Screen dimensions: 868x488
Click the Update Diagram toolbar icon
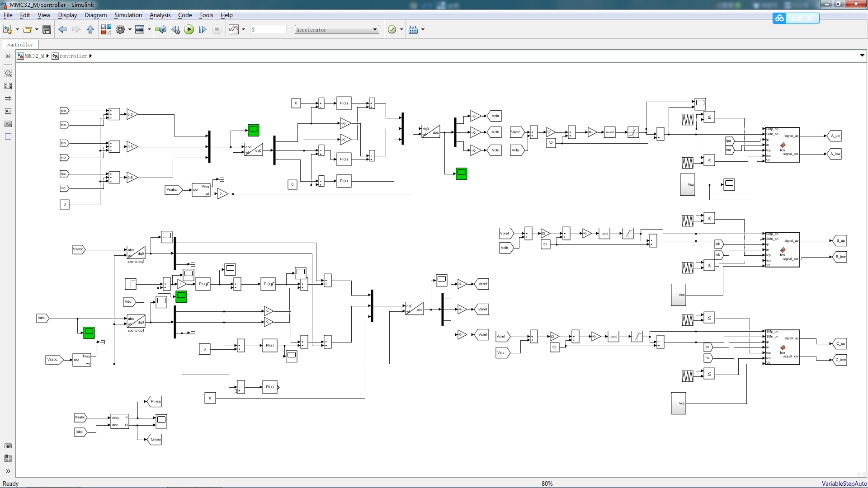pyautogui.click(x=160, y=30)
